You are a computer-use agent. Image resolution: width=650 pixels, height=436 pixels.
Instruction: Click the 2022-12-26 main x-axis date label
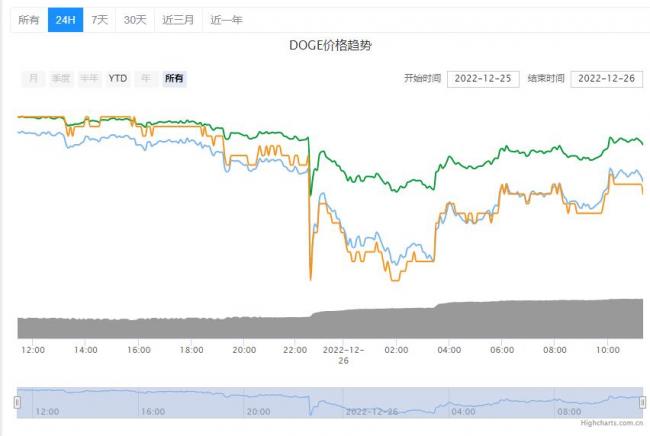pyautogui.click(x=343, y=355)
